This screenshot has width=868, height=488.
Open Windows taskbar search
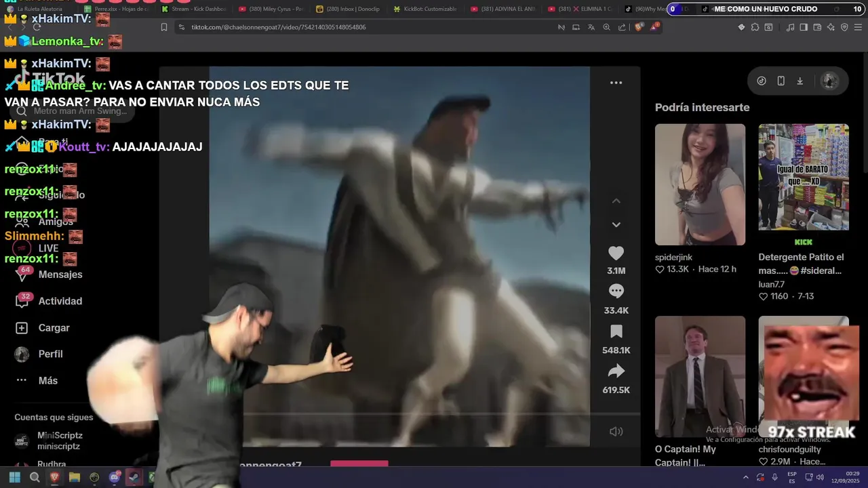[35, 477]
